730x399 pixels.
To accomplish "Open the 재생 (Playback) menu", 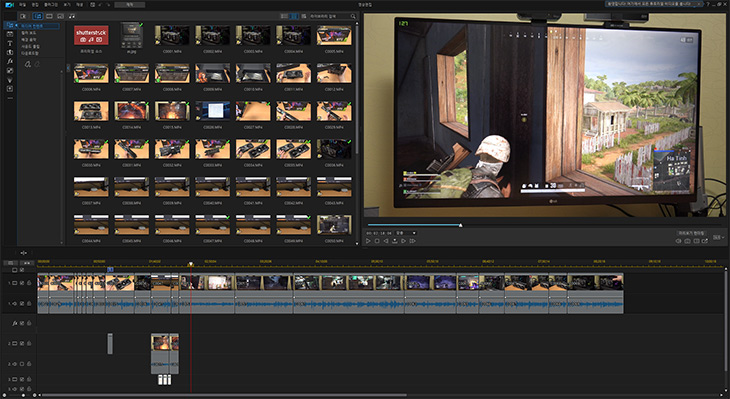I will coord(80,5).
